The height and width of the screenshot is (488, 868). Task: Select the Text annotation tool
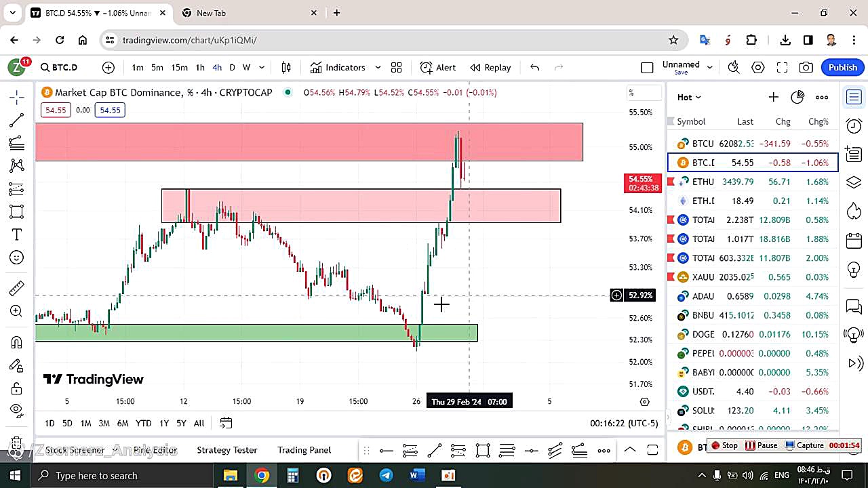17,235
